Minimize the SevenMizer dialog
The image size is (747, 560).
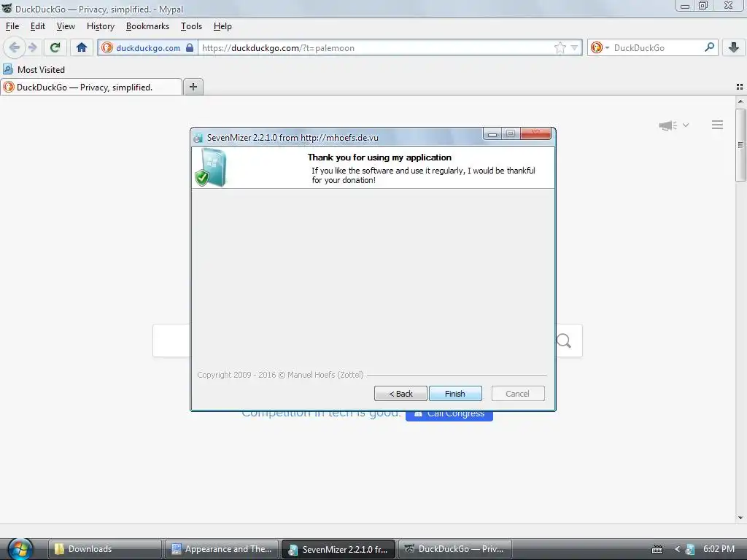[x=492, y=134]
